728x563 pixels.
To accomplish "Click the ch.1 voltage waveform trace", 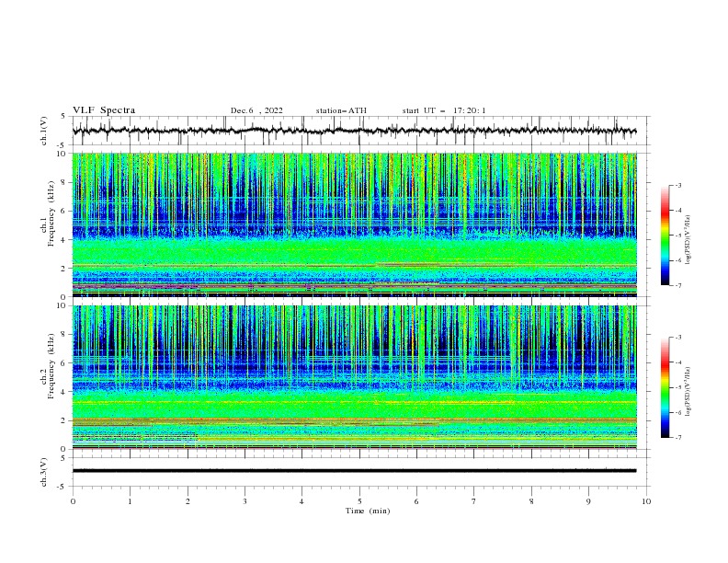I will pos(354,131).
